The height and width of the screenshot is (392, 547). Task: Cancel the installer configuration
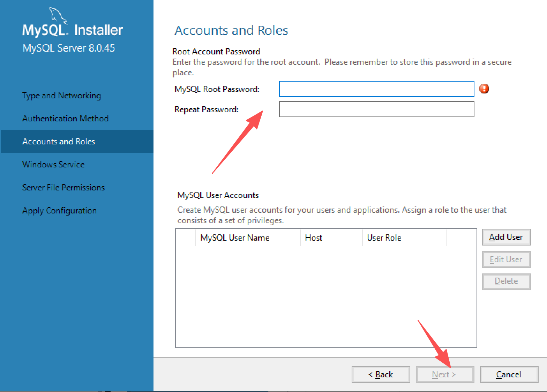(x=509, y=375)
